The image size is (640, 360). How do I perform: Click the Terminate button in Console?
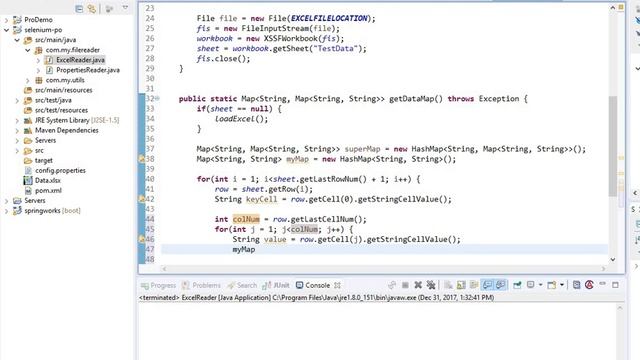coord(405,285)
